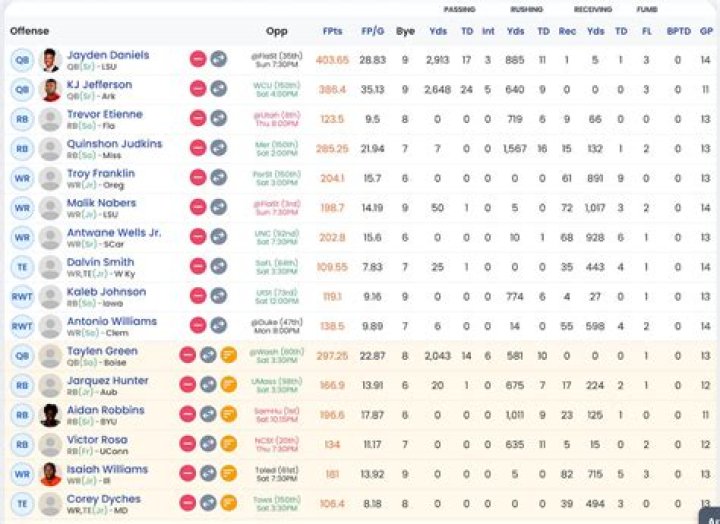Sort by passing Int column header
Screen dimensions: 720x524
click(488, 31)
